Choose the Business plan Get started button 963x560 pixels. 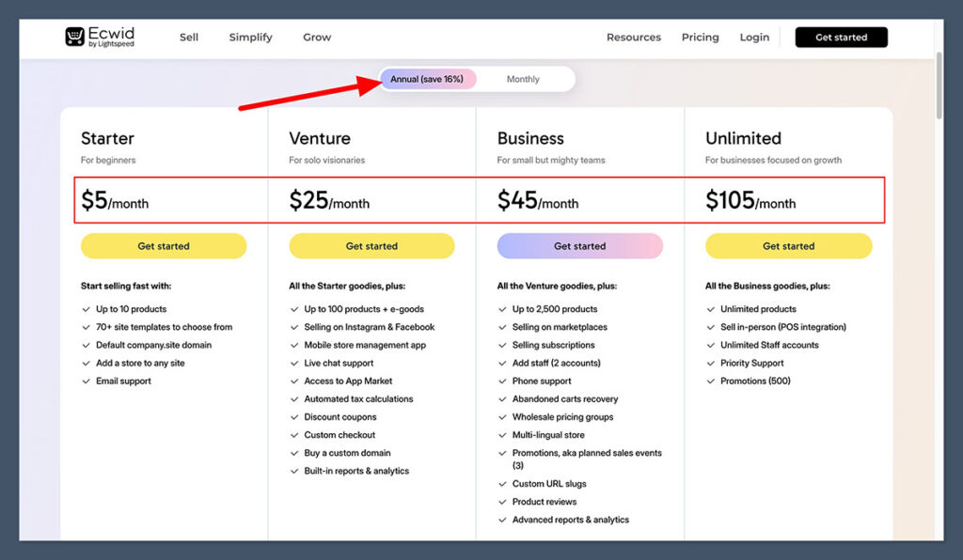coord(579,246)
